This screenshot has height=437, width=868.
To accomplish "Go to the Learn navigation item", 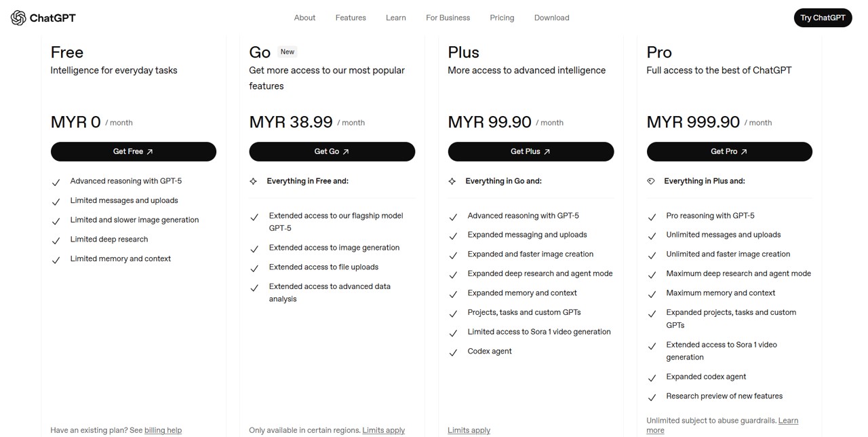I will click(396, 18).
